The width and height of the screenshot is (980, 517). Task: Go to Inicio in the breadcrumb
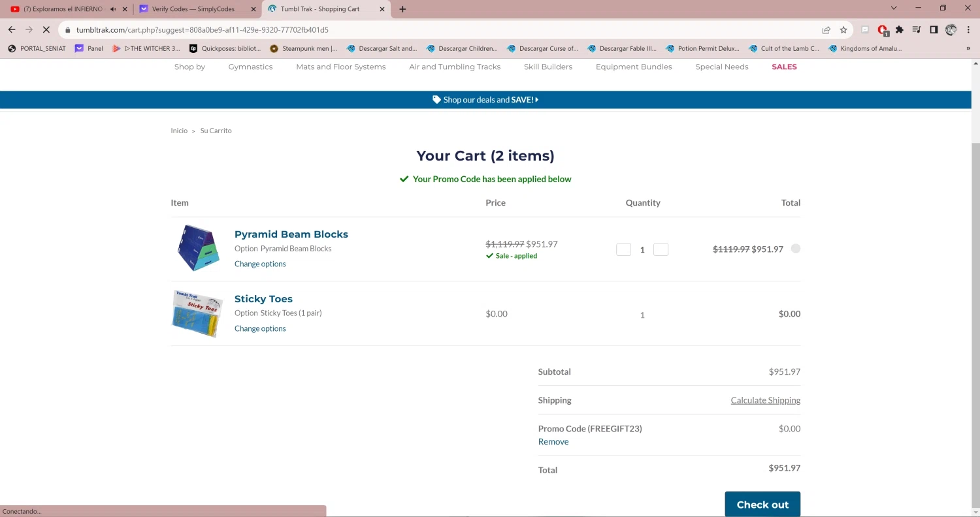coord(179,131)
